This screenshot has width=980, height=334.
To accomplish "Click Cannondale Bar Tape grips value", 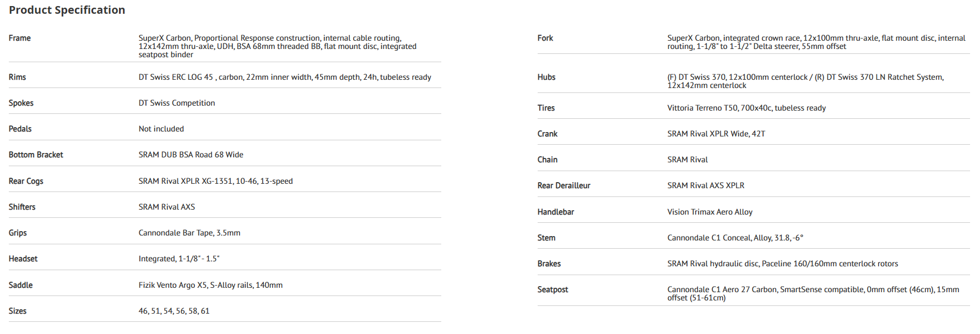I will click(189, 233).
